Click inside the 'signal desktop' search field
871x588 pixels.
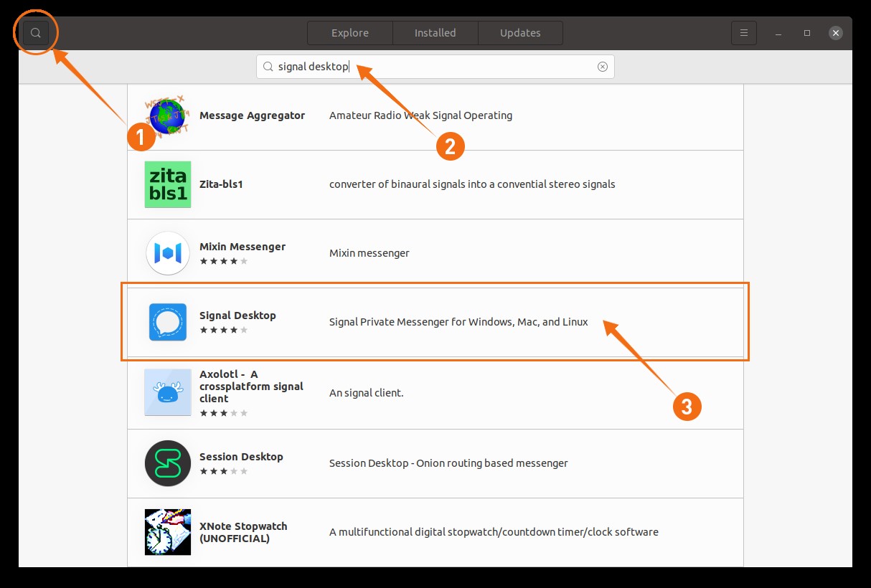click(430, 67)
